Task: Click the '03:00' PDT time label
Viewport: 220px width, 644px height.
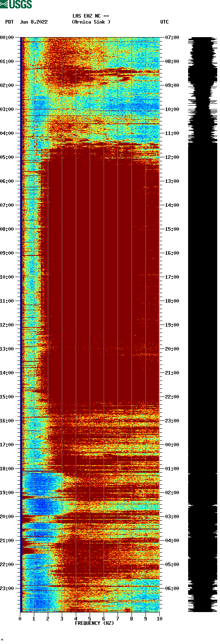Action: pyautogui.click(x=7, y=109)
